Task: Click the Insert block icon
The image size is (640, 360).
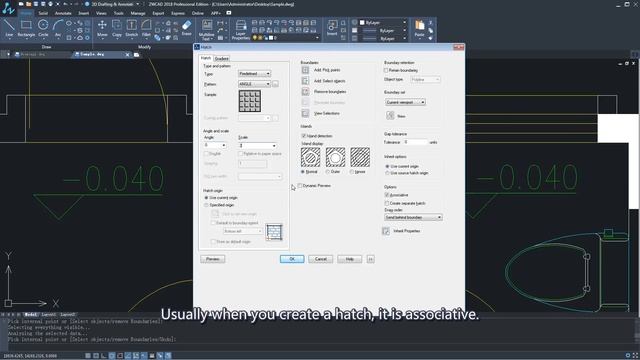Action: click(x=332, y=28)
